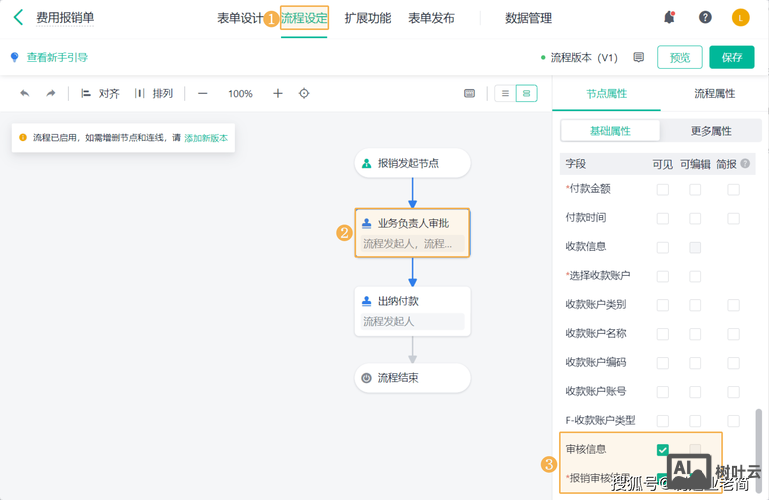Click the 费用报销单 form title
Screen dimensions: 769x500
click(x=65, y=18)
